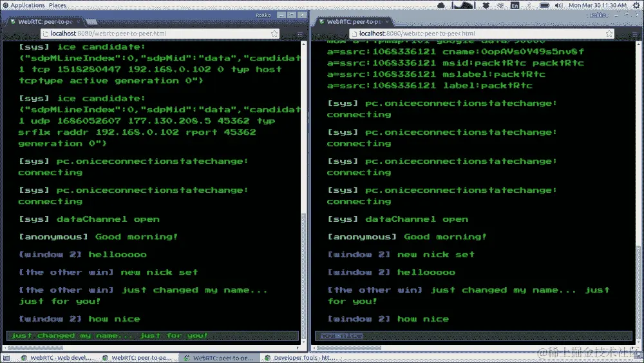Click the Rokko user label in right window
Image resolution: width=644 pixels, height=363 pixels.
coord(598,15)
